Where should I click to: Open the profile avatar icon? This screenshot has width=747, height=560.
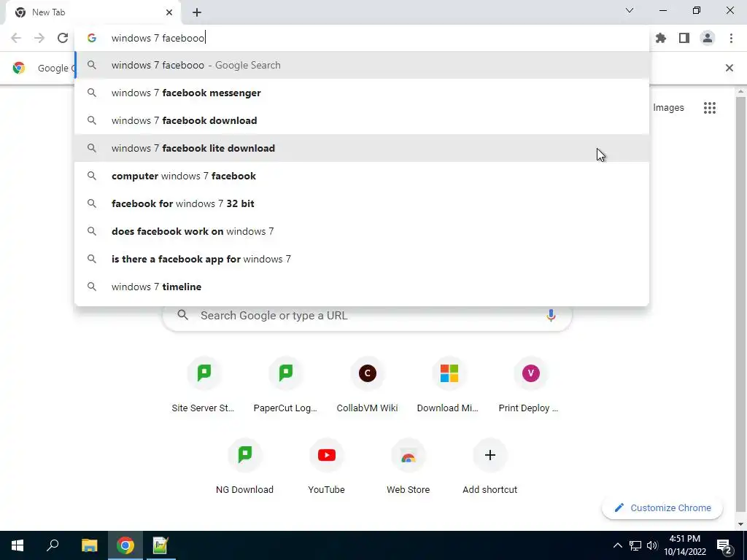click(708, 38)
